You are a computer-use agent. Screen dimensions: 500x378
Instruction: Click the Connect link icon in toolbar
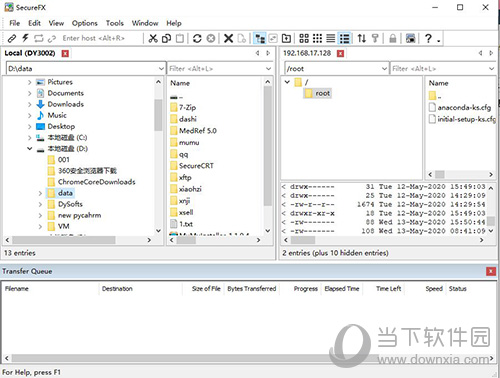(12, 38)
